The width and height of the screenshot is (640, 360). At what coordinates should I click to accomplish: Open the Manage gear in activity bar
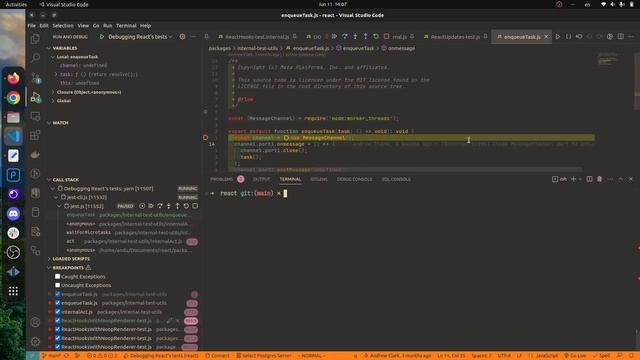pos(36,341)
